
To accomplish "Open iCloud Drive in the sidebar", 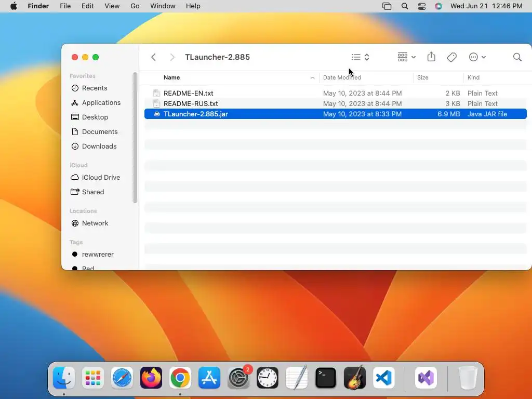I will [96, 178].
